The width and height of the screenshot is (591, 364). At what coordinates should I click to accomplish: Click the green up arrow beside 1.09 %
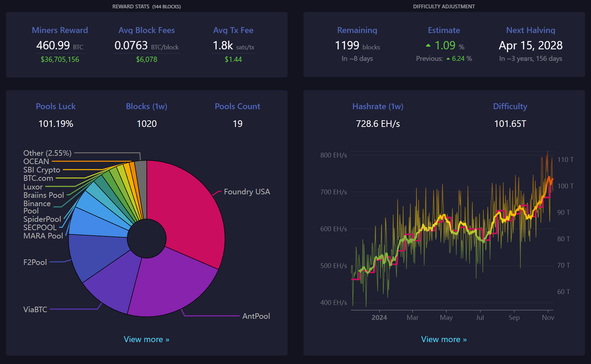click(x=428, y=46)
